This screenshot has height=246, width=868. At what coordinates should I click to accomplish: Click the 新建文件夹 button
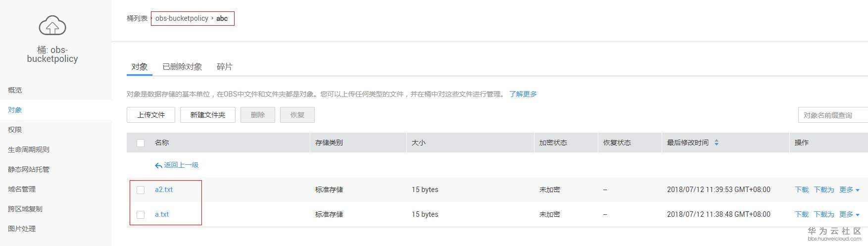pos(207,115)
